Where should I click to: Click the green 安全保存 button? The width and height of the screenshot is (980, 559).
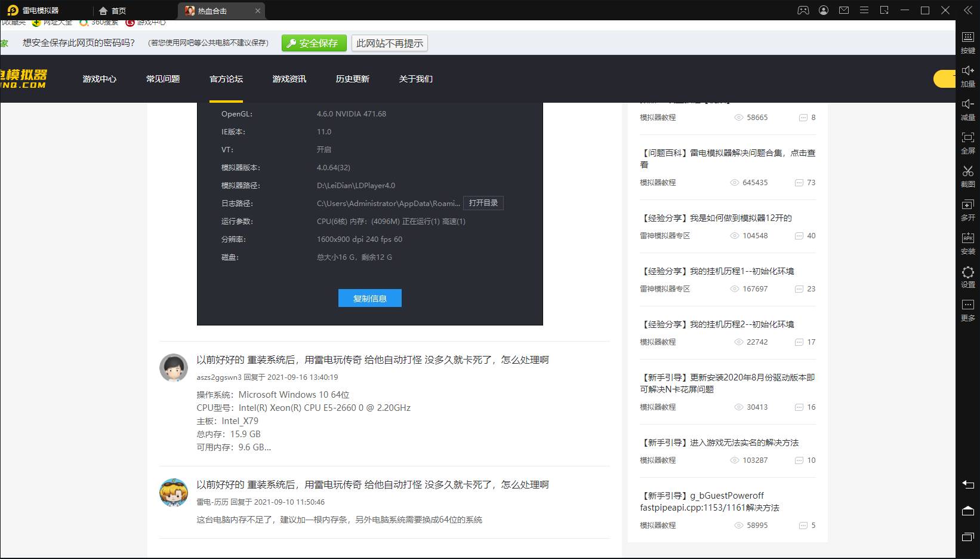(x=313, y=43)
